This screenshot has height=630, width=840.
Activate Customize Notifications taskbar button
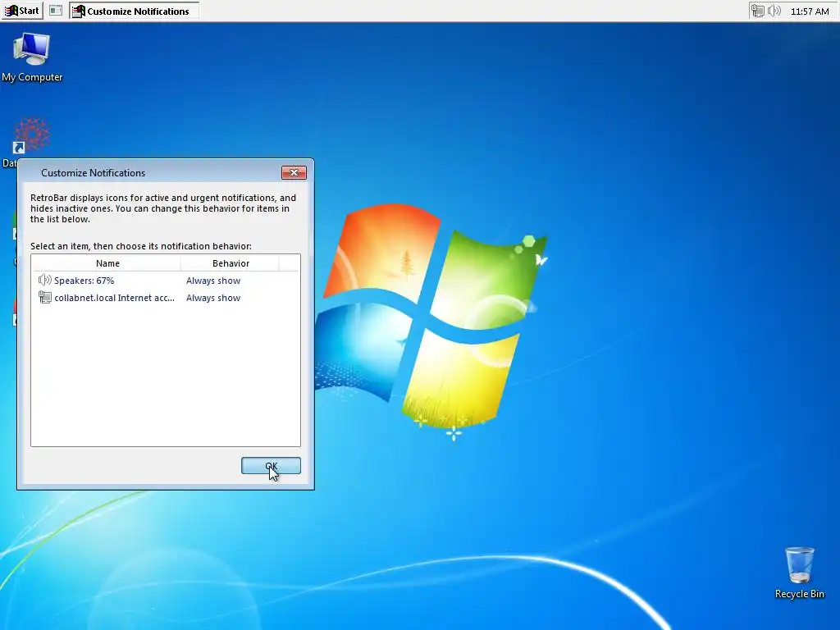134,11
